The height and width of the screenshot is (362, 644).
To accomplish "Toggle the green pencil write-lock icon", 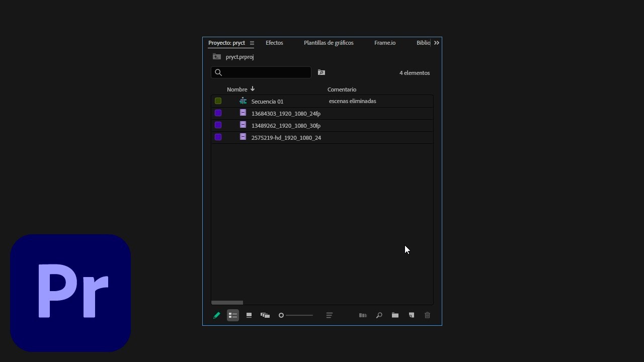I will click(x=217, y=315).
